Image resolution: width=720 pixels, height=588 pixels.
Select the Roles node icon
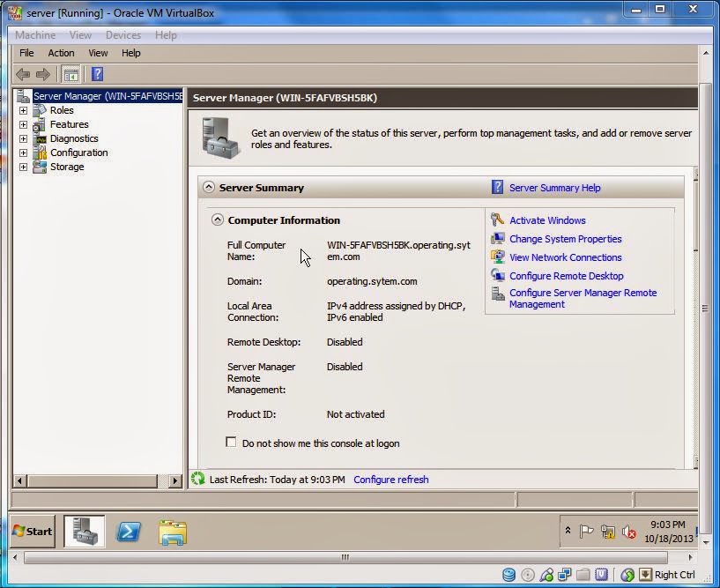(x=40, y=110)
